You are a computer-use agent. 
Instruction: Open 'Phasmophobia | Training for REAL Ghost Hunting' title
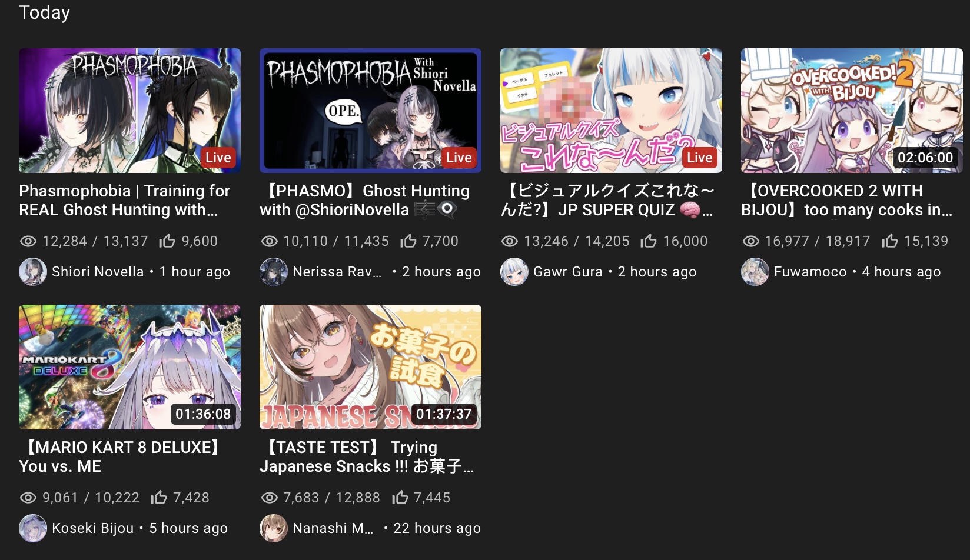[x=125, y=200]
